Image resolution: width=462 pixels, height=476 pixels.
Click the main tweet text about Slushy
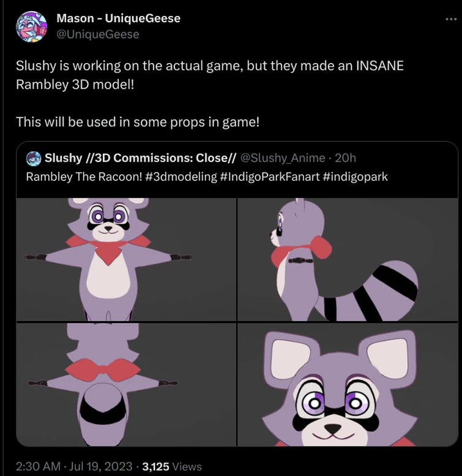pyautogui.click(x=210, y=74)
